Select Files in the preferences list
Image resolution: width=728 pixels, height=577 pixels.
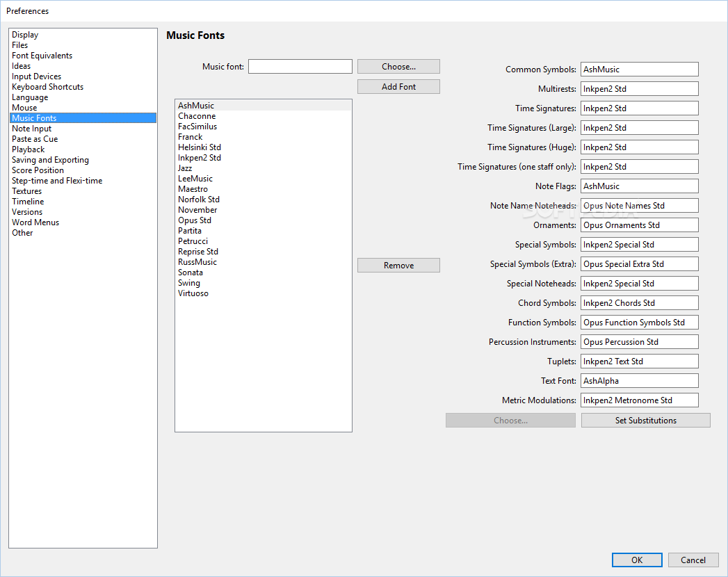[83, 45]
